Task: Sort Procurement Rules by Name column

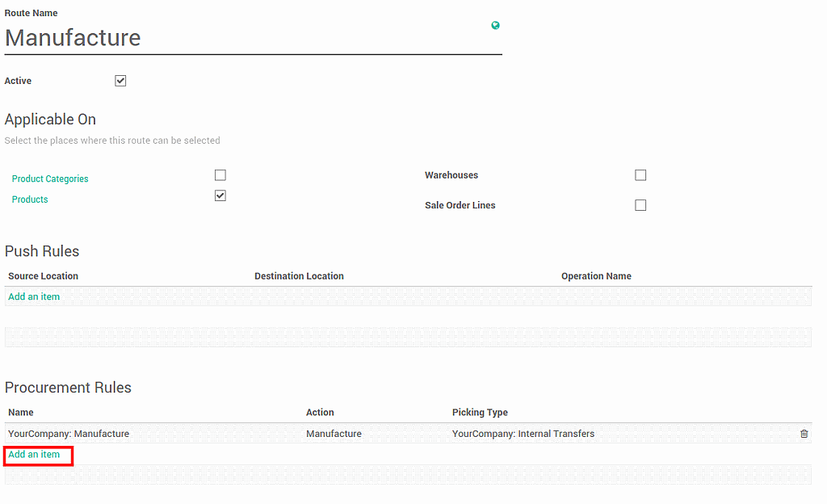Action: click(x=21, y=413)
